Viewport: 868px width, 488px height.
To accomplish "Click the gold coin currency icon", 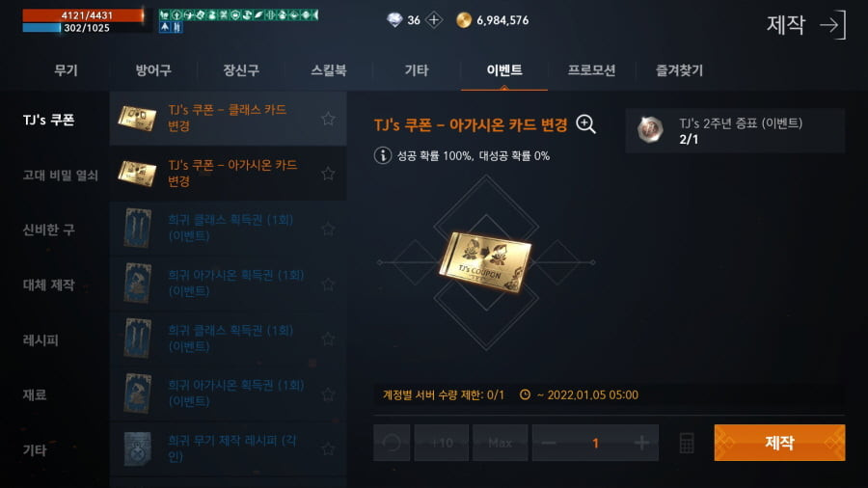I will pyautogui.click(x=463, y=20).
